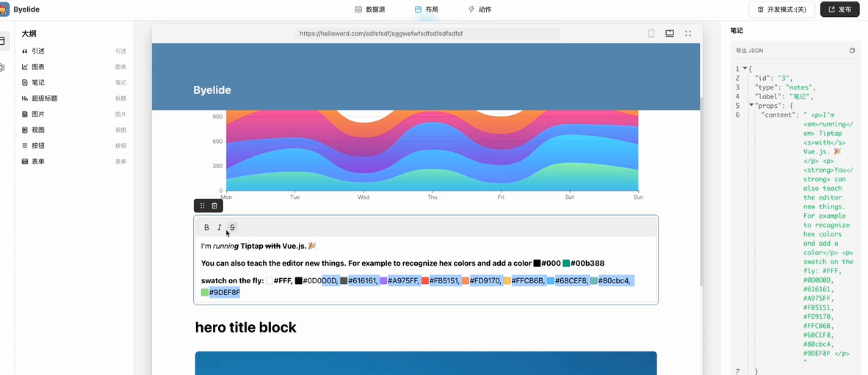868x375 pixels.
Task: Click the drag handle on notes block
Action: tap(202, 205)
